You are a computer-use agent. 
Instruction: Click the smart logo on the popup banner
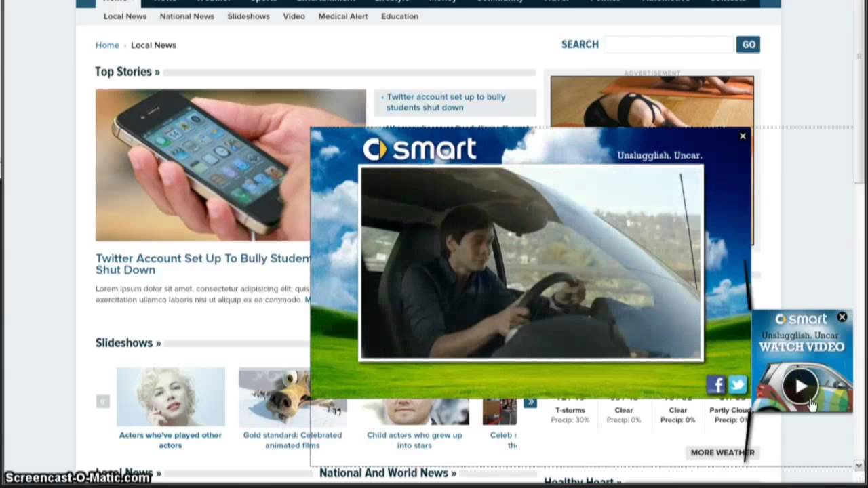point(419,150)
